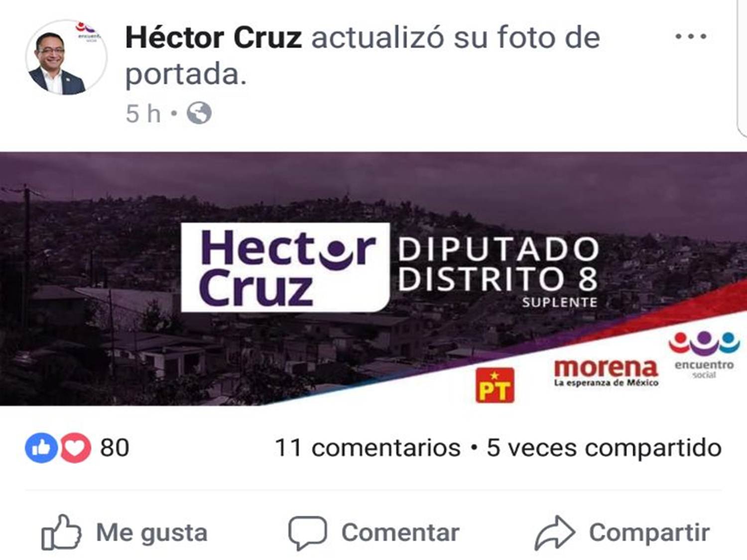Click the blue like reaction icon
Image resolution: width=747 pixels, height=560 pixels.
(41, 448)
